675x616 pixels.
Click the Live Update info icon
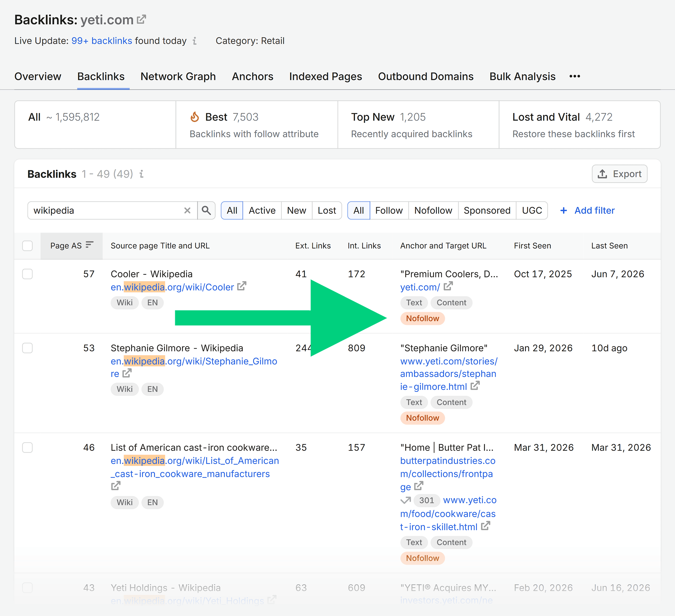(195, 41)
